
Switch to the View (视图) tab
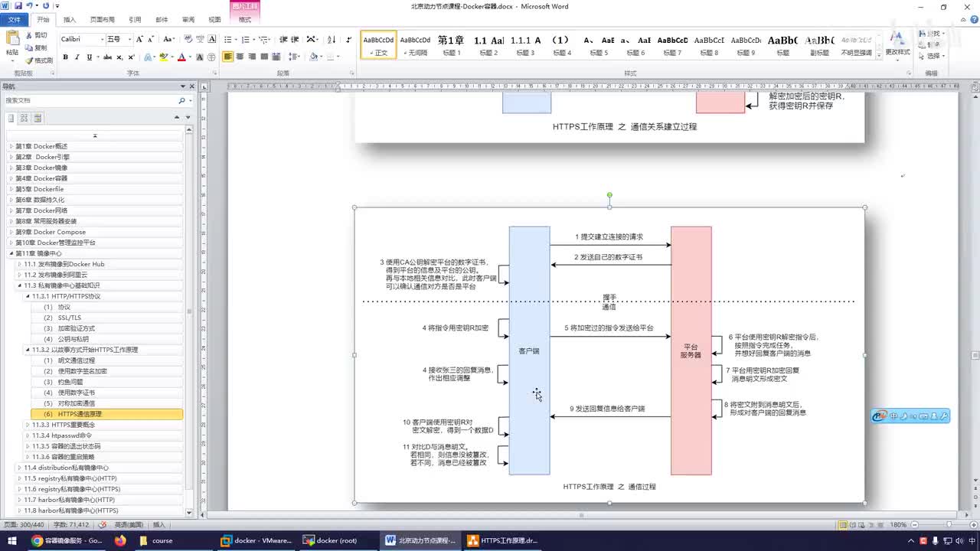point(214,19)
